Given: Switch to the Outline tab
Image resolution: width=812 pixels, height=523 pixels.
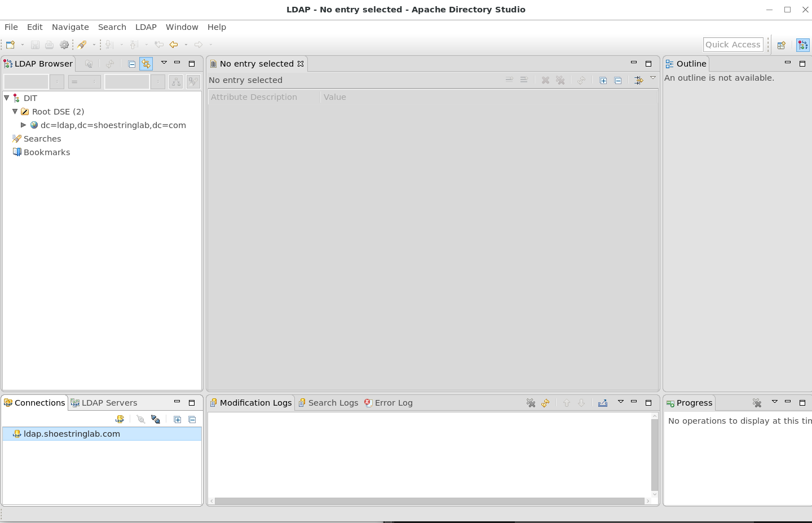Looking at the screenshot, I should [x=686, y=64].
